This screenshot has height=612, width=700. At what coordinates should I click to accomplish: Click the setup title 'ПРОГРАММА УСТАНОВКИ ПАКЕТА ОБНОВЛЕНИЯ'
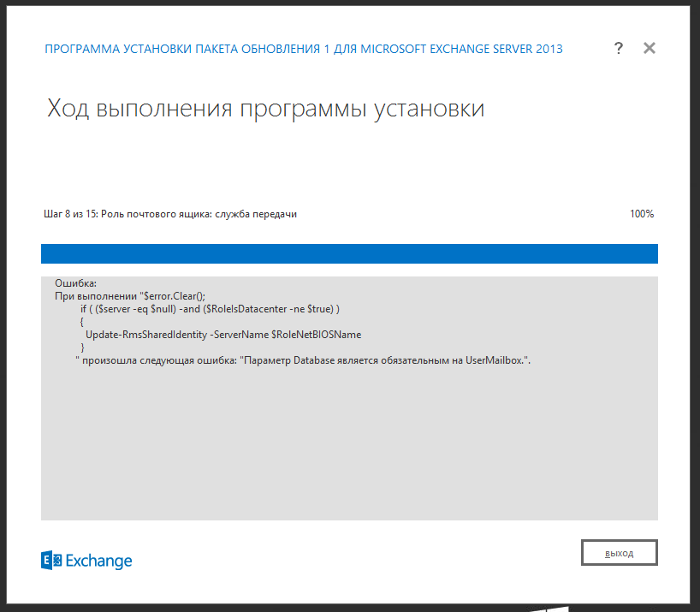304,49
